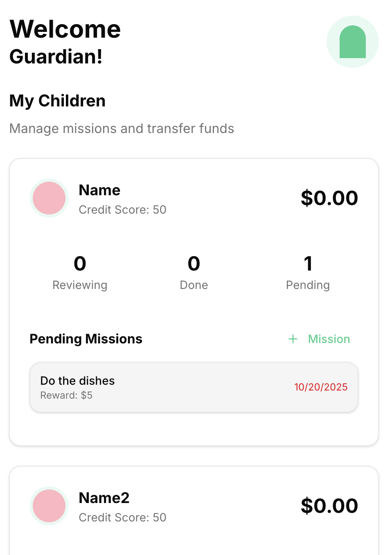This screenshot has height=555, width=392.
Task: Open the Do the dishes mission
Action: pyautogui.click(x=194, y=387)
